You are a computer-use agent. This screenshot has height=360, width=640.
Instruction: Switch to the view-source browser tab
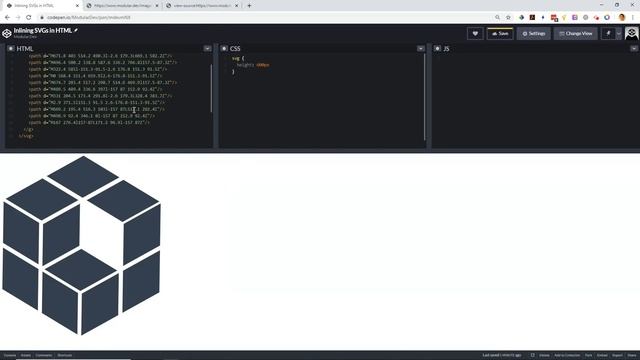(202, 6)
